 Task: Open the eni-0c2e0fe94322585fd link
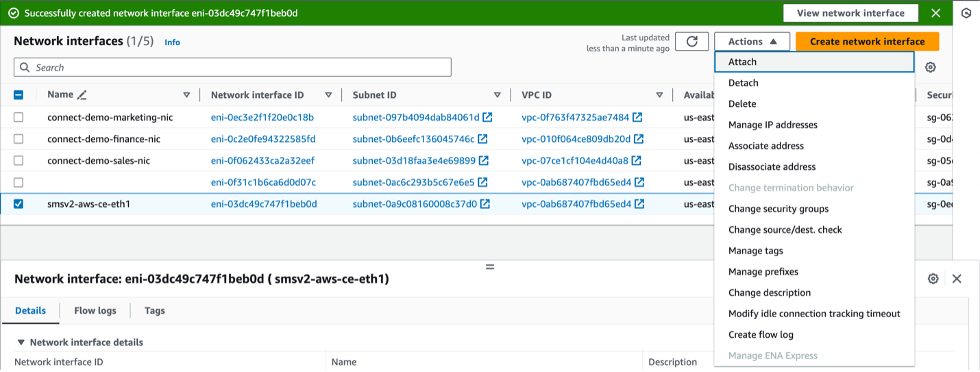click(x=263, y=139)
